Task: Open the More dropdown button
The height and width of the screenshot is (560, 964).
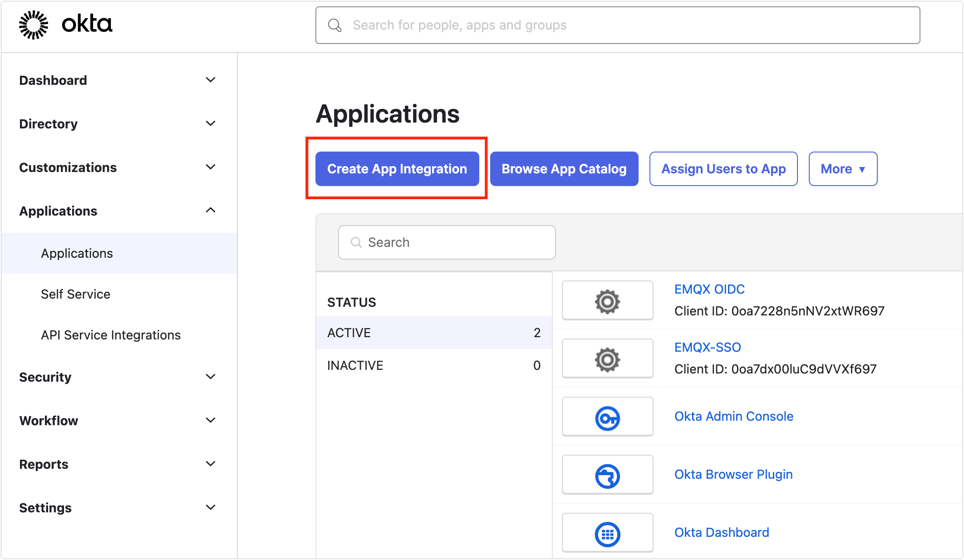Action: point(842,169)
